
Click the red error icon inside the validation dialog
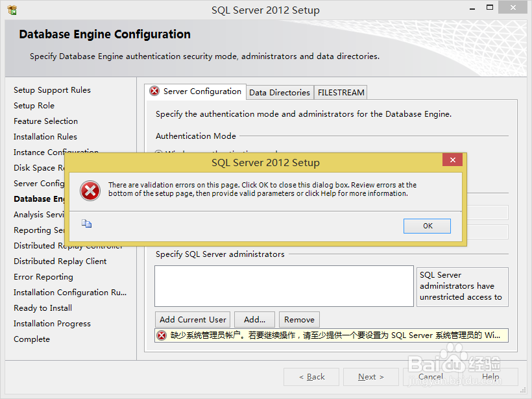click(x=90, y=191)
